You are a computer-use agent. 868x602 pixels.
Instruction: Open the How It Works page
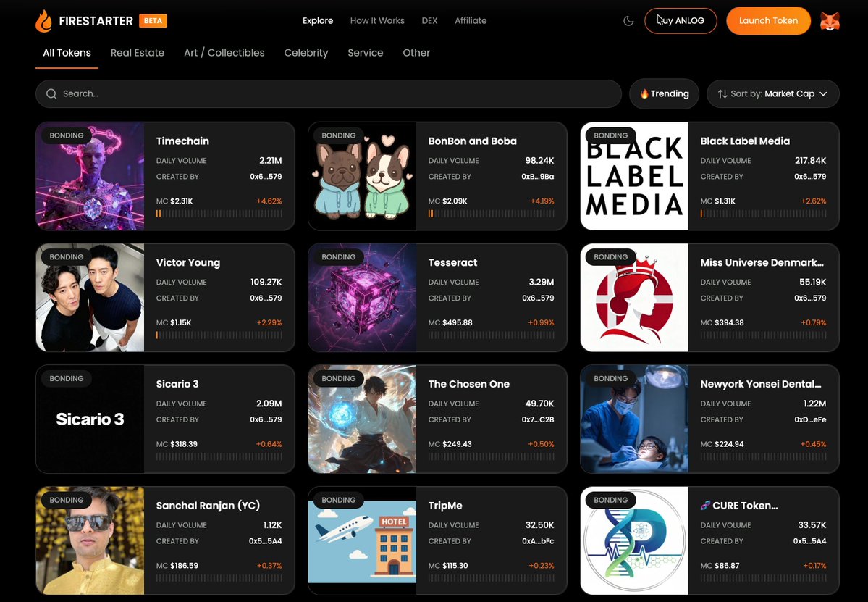tap(377, 20)
